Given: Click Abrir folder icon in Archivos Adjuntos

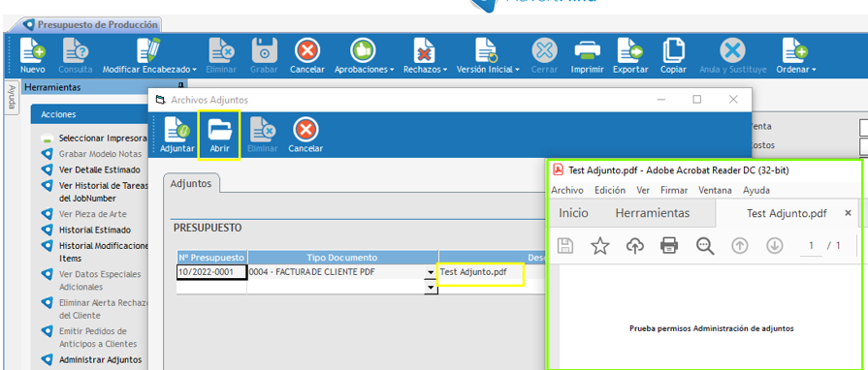Looking at the screenshot, I should 220,131.
